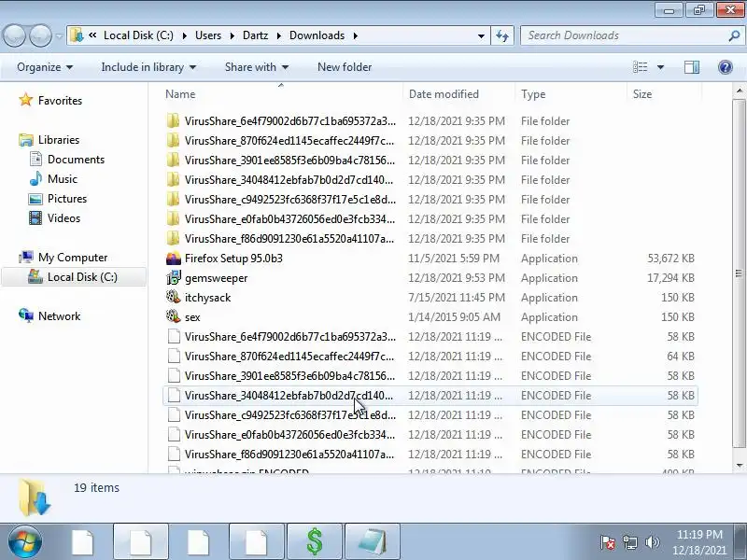Open the address bar history dropdown arrow
747x560 pixels.
pos(481,36)
